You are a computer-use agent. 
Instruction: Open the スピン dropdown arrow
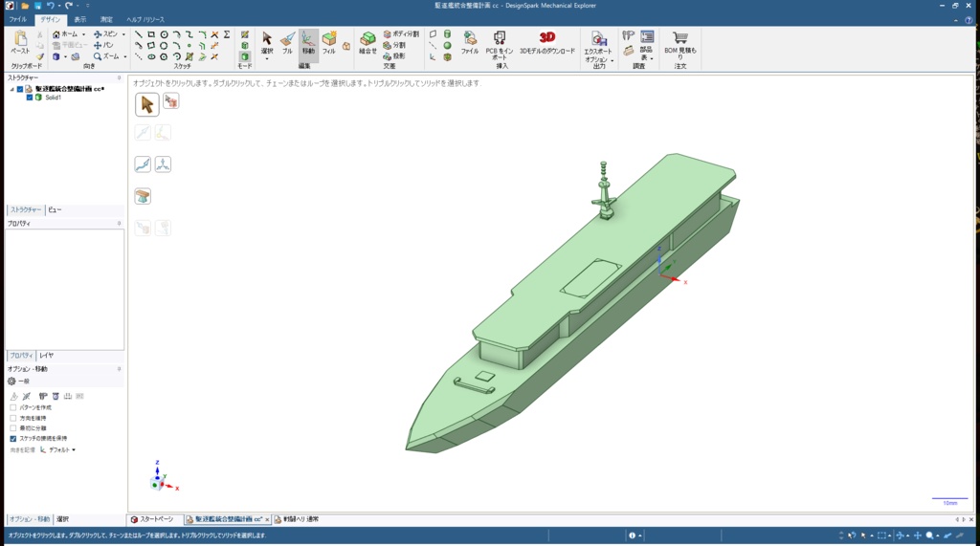point(123,34)
